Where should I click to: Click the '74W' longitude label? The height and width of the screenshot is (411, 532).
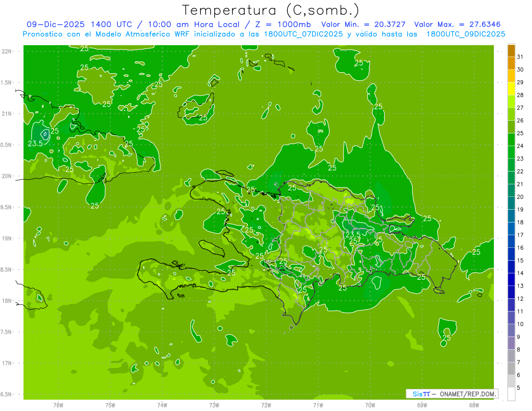(x=162, y=405)
